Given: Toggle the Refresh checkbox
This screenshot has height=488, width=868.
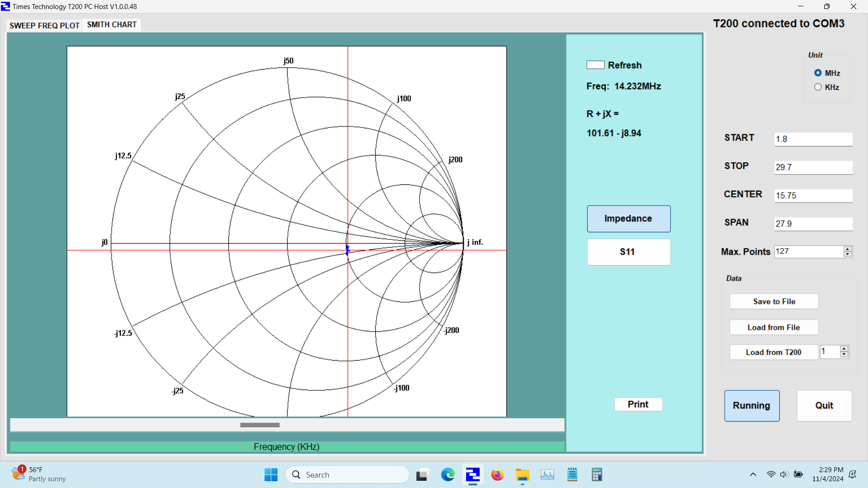Looking at the screenshot, I should [x=595, y=65].
